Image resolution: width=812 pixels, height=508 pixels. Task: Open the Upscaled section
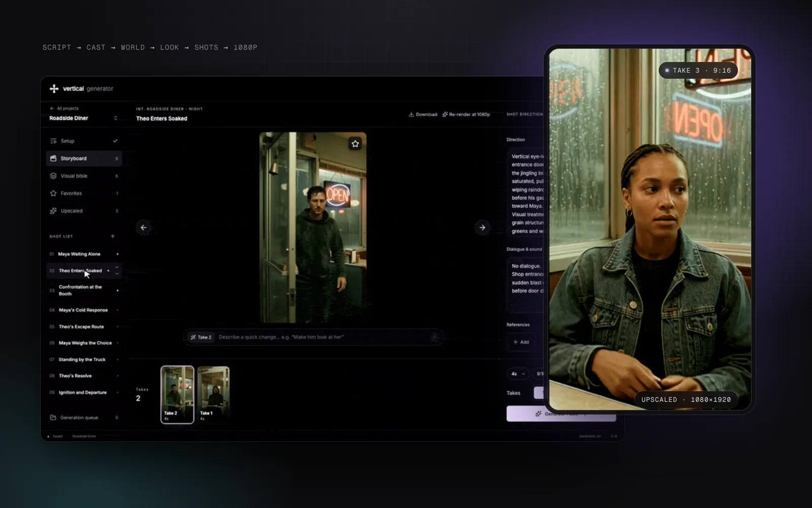click(x=84, y=211)
